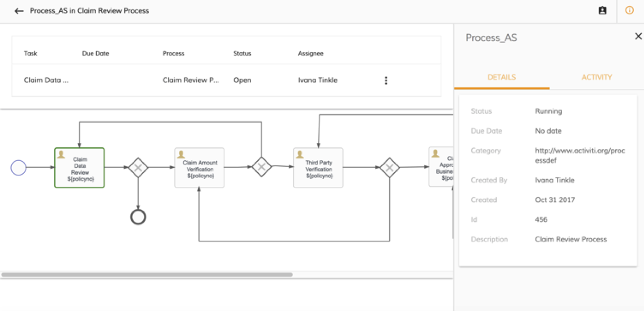Select the DETAILS tab
This screenshot has width=644, height=311.
tap(501, 77)
